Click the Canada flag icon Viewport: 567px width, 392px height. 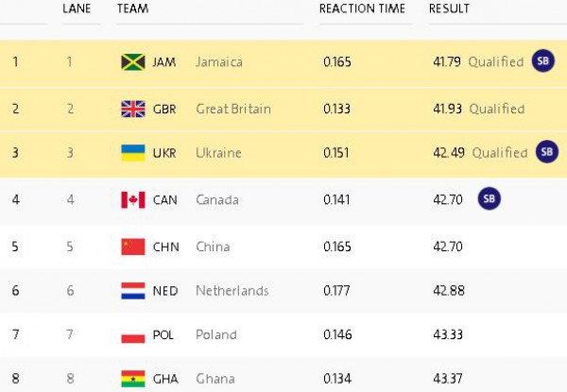tap(133, 200)
